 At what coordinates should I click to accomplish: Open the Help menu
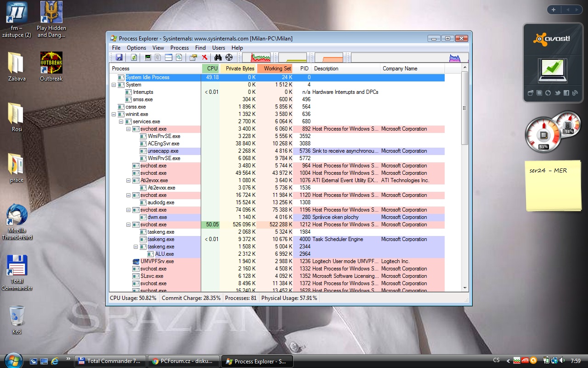pyautogui.click(x=237, y=48)
